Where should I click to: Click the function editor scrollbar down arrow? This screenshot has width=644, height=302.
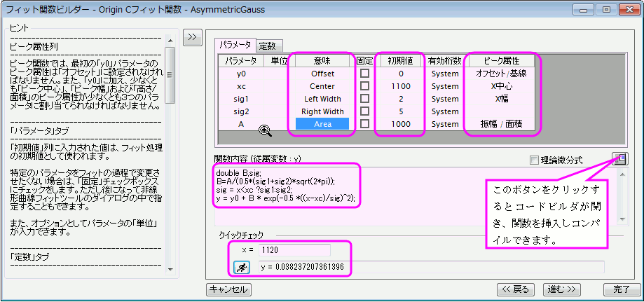coord(622,219)
